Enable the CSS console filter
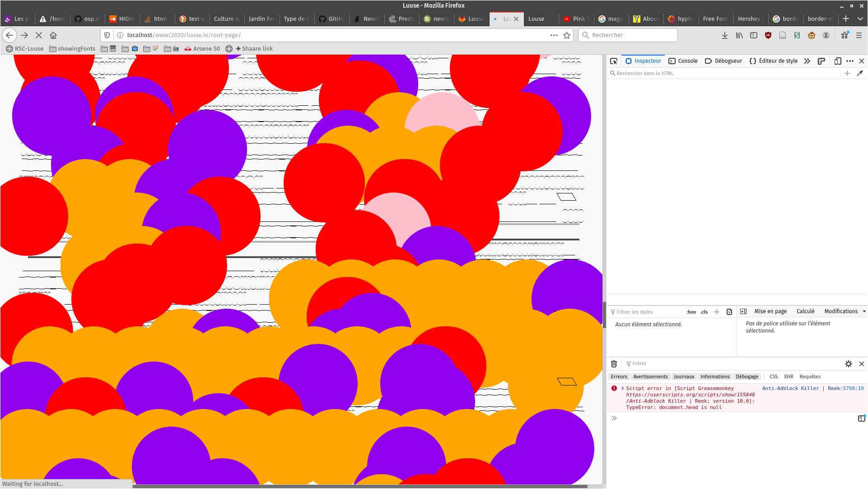Image resolution: width=868 pixels, height=489 pixels. tap(774, 376)
